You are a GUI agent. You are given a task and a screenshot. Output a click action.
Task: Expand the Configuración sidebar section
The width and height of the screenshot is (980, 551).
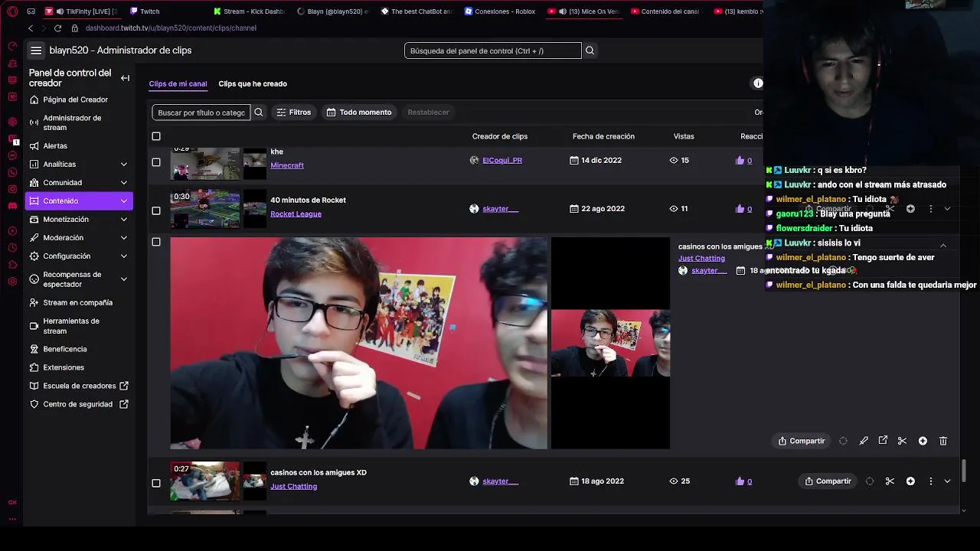point(124,256)
